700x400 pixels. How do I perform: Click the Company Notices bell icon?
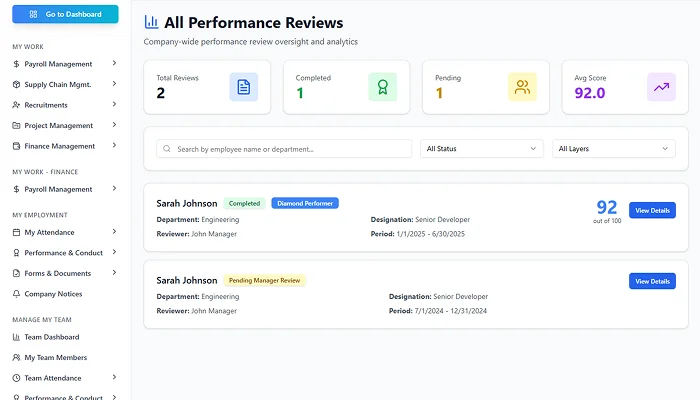(x=16, y=294)
